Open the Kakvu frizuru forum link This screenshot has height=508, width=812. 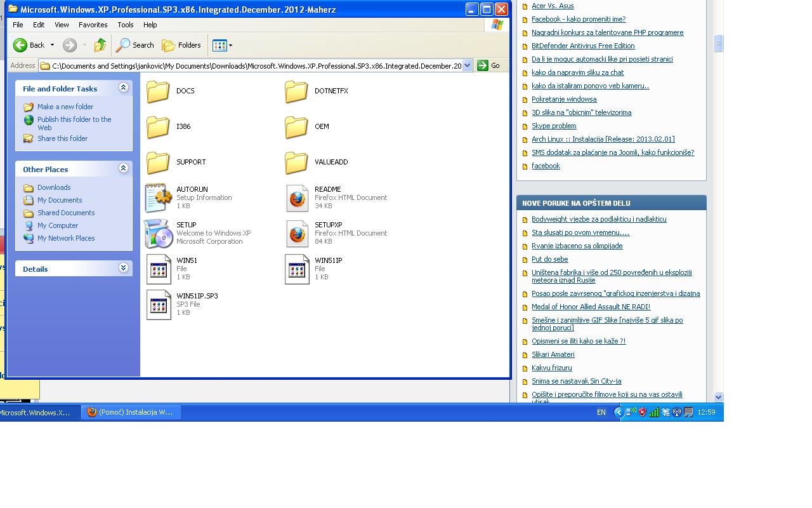coord(552,368)
